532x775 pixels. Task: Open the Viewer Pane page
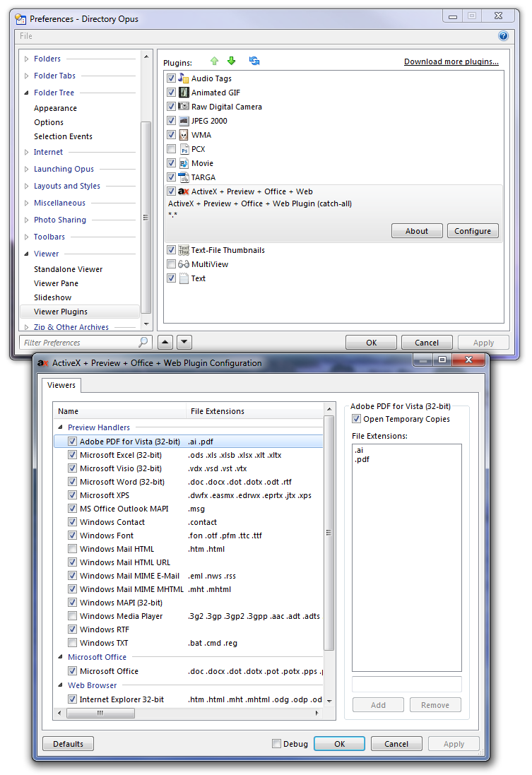coord(56,283)
